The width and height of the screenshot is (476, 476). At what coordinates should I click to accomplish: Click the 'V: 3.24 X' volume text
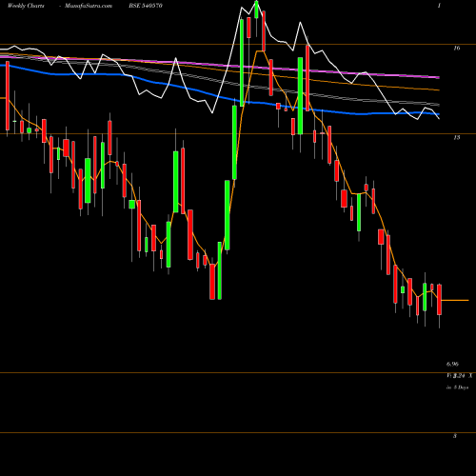coord(460,376)
